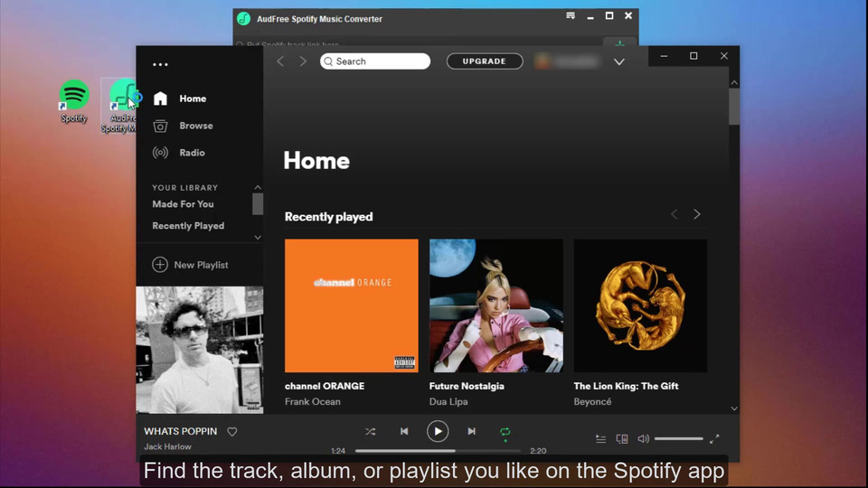Click the main page vertical scrollbar thumb
This screenshot has width=868, height=488.
click(x=734, y=107)
